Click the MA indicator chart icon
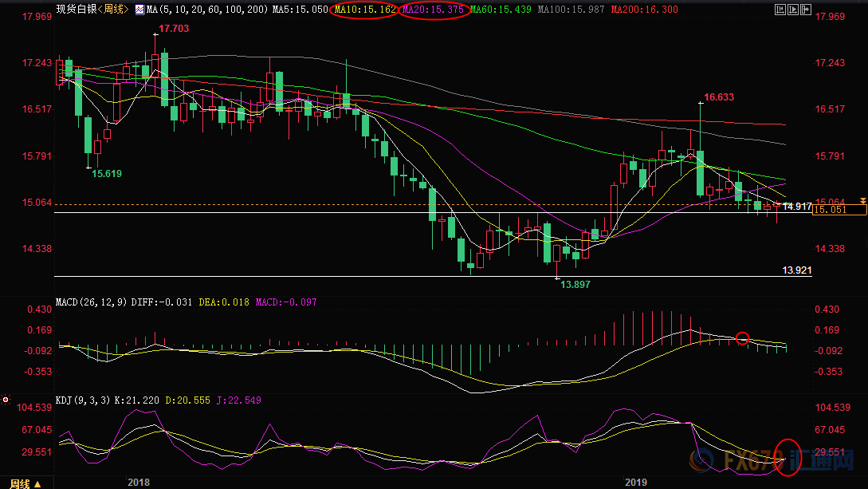 (139, 10)
